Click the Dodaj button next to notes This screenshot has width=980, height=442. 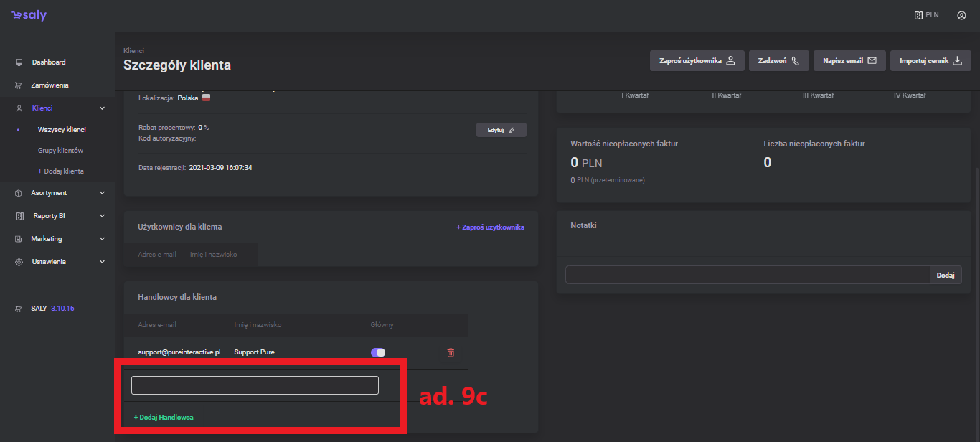tap(946, 275)
